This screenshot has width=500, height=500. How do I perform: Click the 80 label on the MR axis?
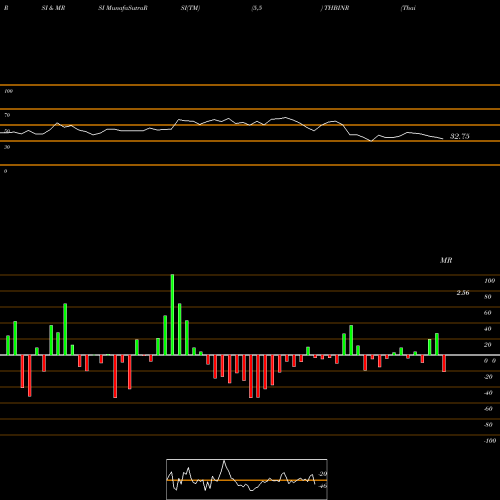(488, 297)
